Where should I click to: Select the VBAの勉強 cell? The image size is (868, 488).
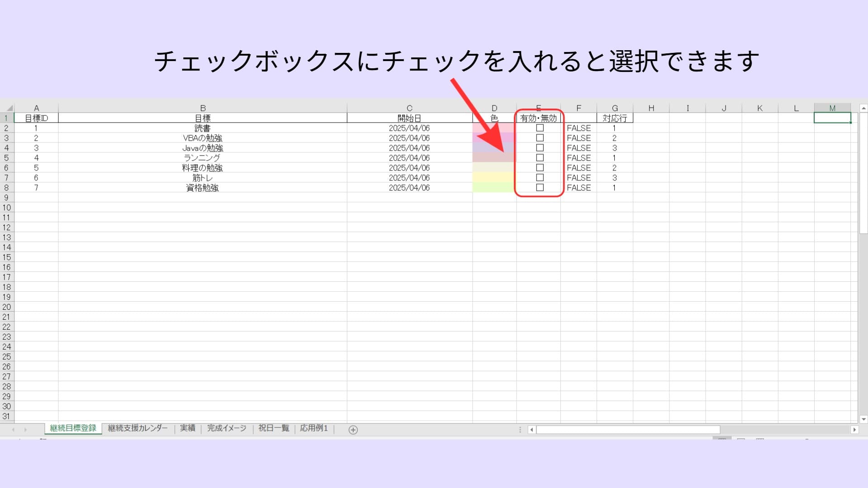pyautogui.click(x=203, y=138)
